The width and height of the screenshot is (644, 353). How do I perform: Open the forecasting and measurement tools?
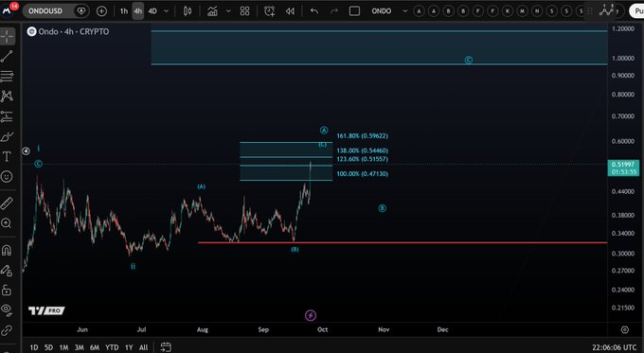[x=7, y=116]
